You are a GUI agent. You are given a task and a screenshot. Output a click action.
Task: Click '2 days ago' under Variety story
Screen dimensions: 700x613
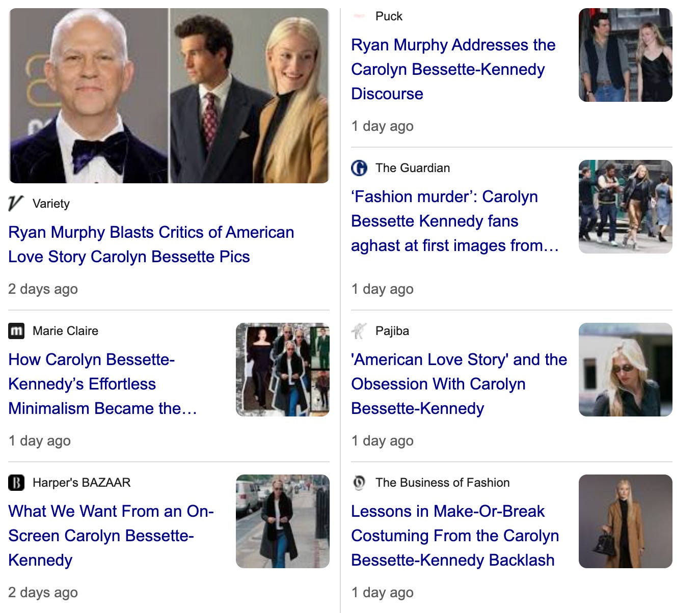point(43,289)
